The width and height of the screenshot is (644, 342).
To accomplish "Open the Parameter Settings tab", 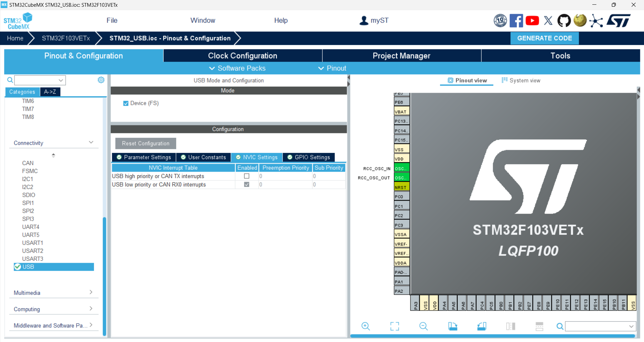I will 144,157.
